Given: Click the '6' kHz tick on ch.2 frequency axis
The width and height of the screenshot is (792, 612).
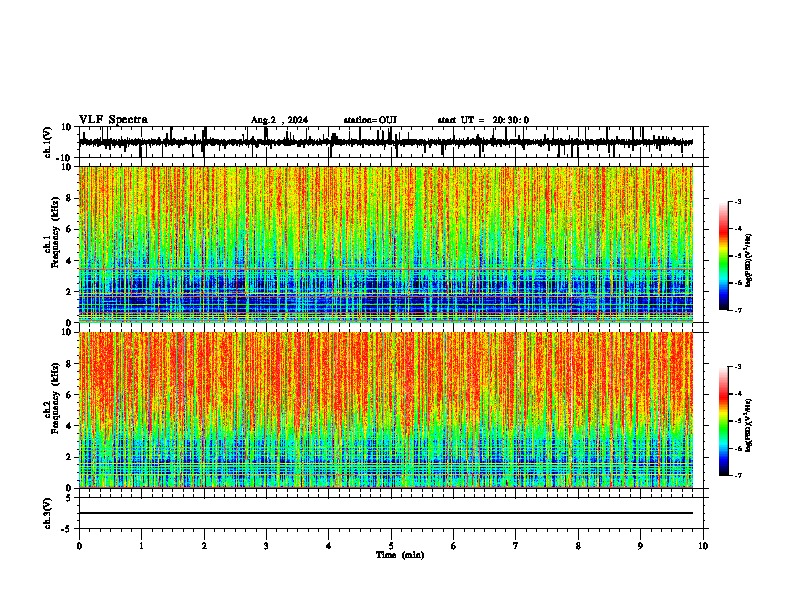Looking at the screenshot, I should pyautogui.click(x=70, y=394).
